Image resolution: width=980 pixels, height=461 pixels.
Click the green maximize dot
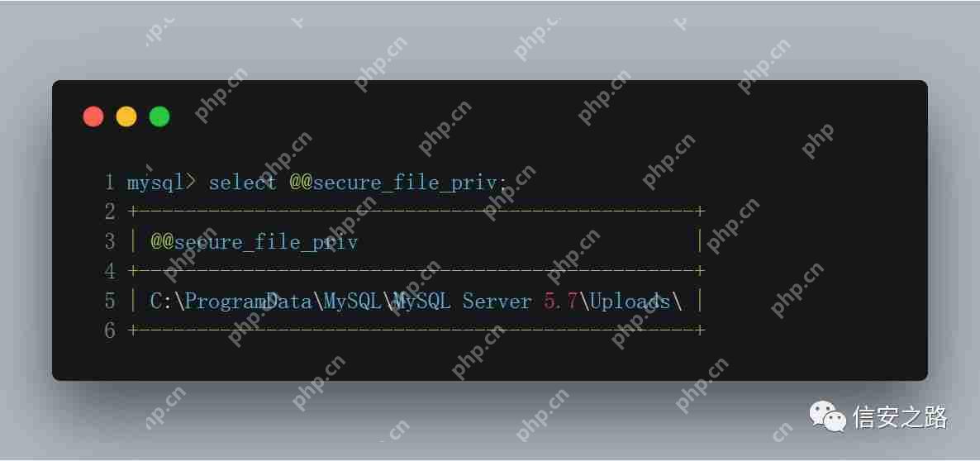click(159, 116)
